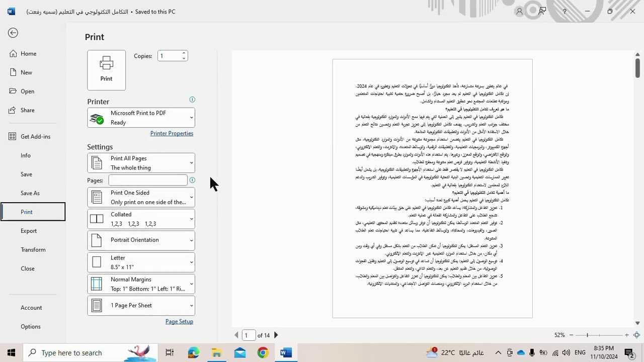Click Save in the sidebar
644x362 pixels.
pos(26,174)
